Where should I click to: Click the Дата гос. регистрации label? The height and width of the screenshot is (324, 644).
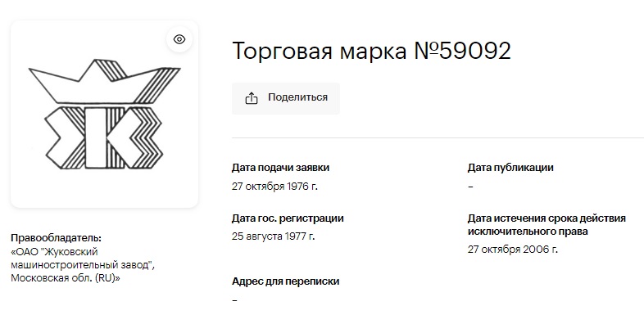coord(288,218)
